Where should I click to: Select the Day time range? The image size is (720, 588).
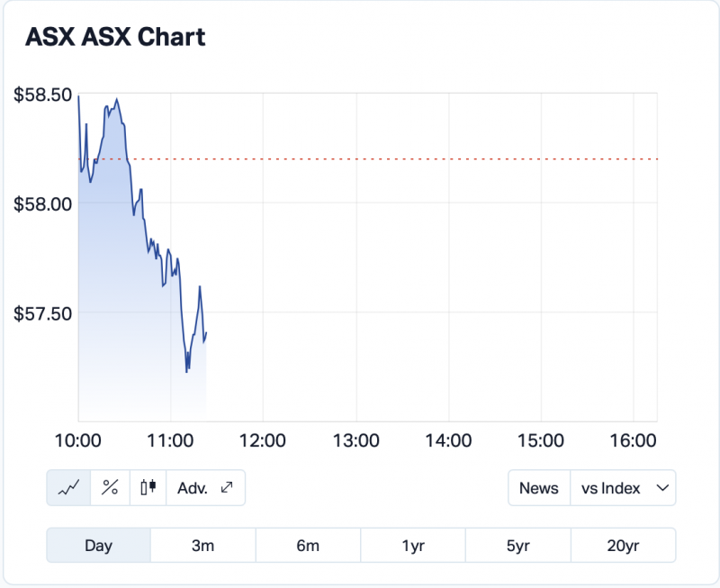coord(98,545)
